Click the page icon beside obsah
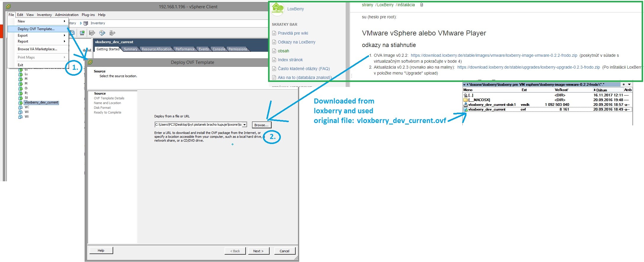 274,51
